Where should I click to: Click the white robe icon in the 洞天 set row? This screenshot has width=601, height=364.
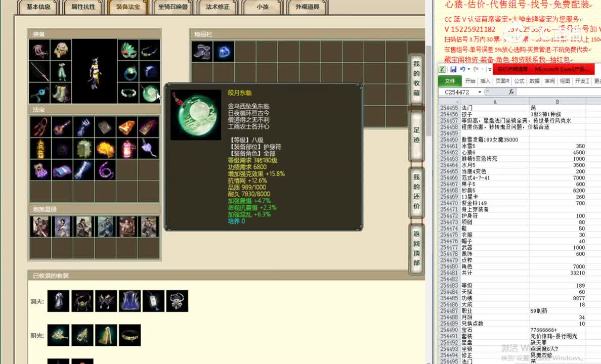coord(58,301)
